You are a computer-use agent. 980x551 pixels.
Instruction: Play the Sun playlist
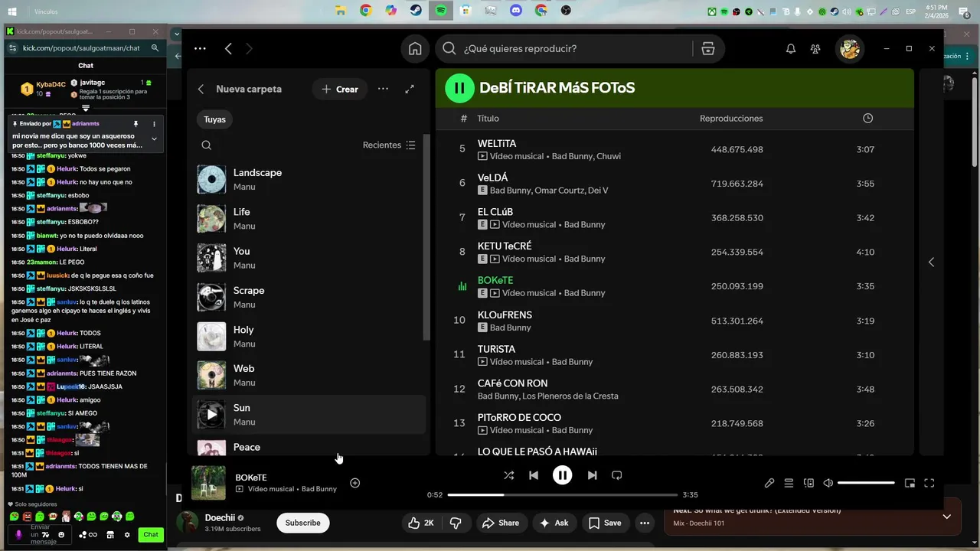211,415
